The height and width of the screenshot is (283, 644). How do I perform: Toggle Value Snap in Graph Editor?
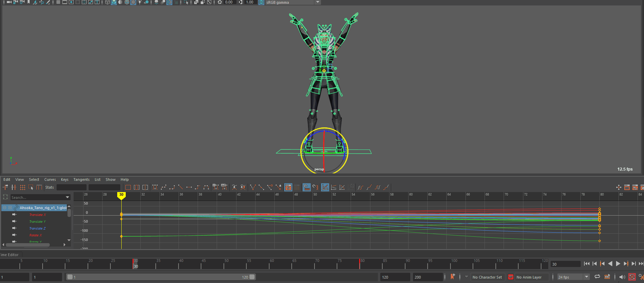pyautogui.click(x=315, y=187)
